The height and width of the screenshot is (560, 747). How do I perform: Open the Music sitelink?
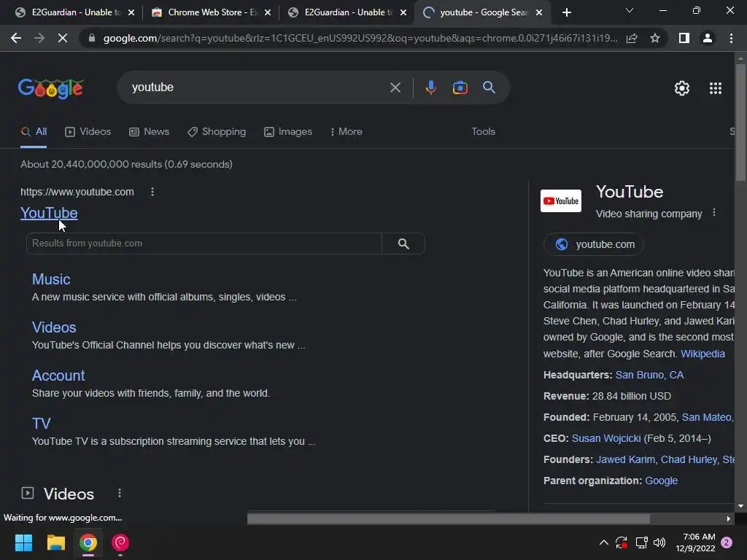(51, 279)
